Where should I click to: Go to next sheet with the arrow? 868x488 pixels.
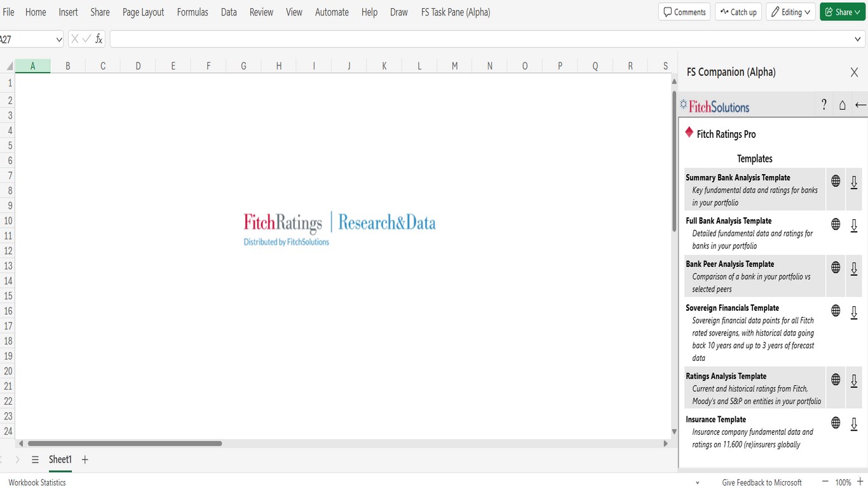(x=17, y=459)
